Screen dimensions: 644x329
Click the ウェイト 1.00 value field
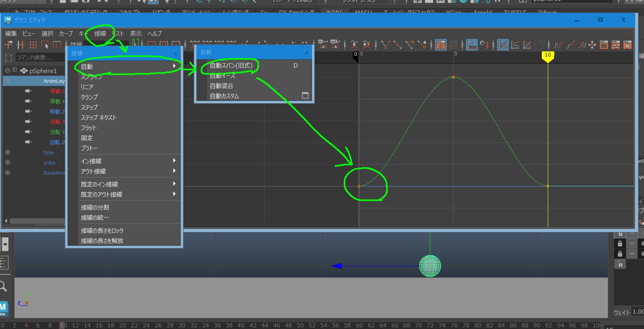pyautogui.click(x=638, y=312)
